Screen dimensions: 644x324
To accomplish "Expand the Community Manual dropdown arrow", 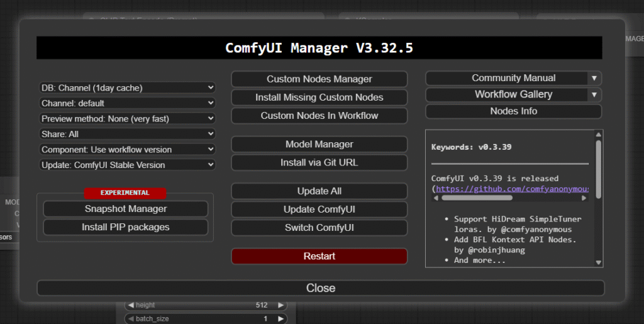I will [594, 78].
